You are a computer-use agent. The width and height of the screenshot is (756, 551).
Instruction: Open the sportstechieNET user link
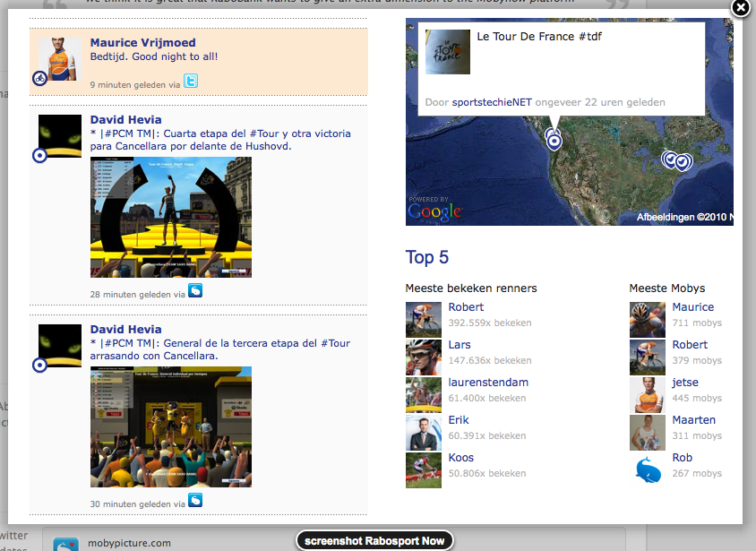491,102
